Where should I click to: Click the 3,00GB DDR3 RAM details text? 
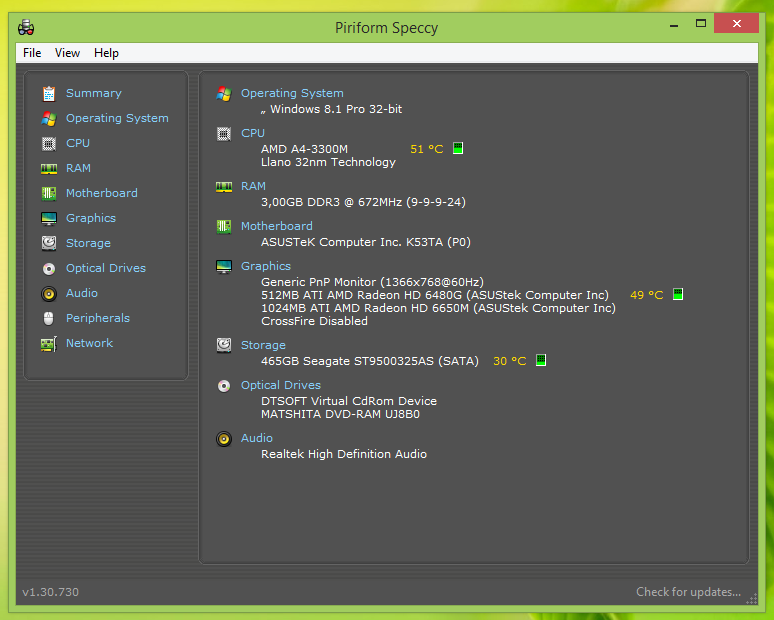click(x=363, y=202)
